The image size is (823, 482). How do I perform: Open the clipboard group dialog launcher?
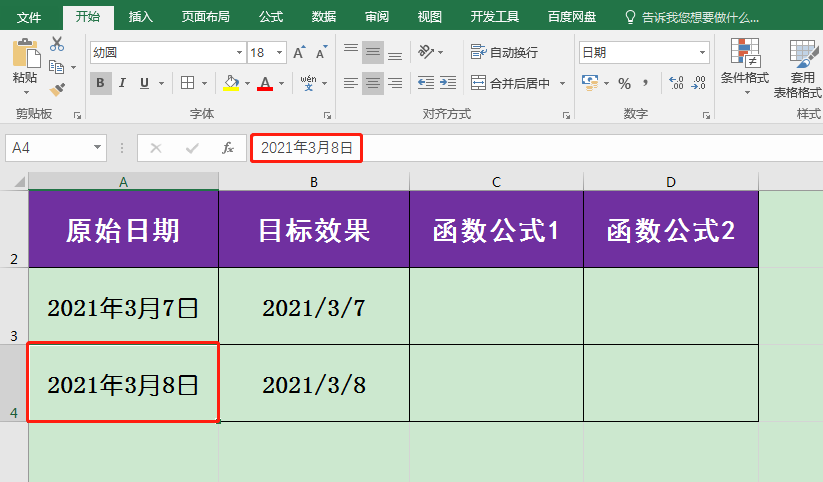pyautogui.click(x=78, y=116)
